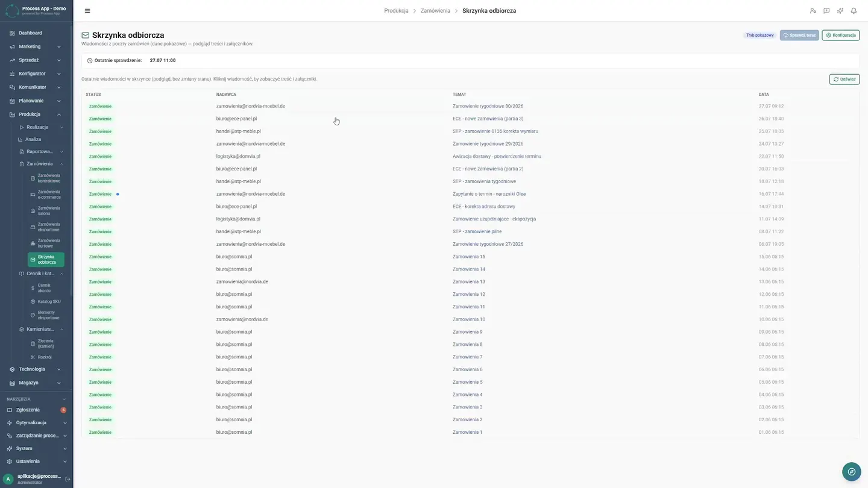Expand the Realizacja submenu

pyautogui.click(x=41, y=127)
